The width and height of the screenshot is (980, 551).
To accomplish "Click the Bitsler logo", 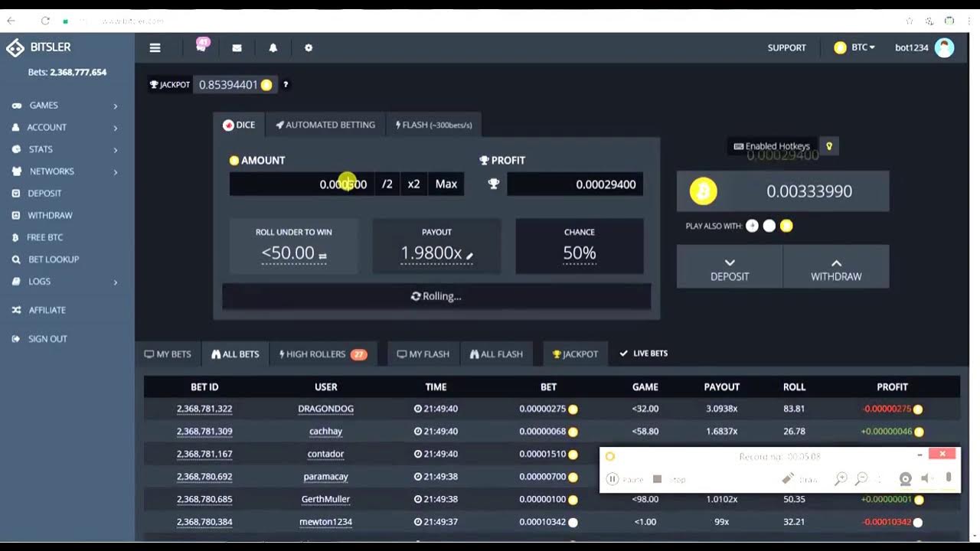I will coord(38,47).
